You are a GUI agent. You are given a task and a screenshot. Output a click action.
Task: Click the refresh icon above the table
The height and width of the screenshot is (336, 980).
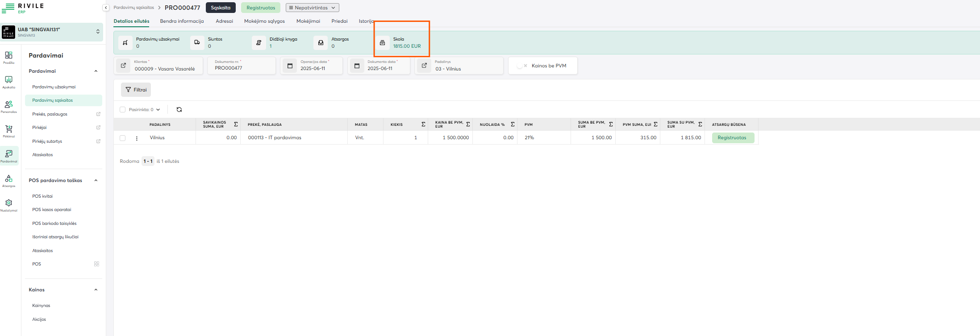pyautogui.click(x=179, y=109)
